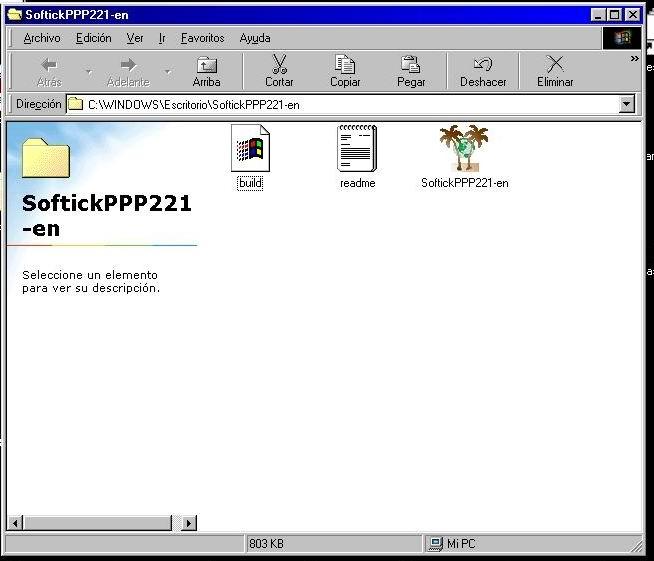The image size is (654, 561).
Task: Open the Archivo menu
Action: 42,38
